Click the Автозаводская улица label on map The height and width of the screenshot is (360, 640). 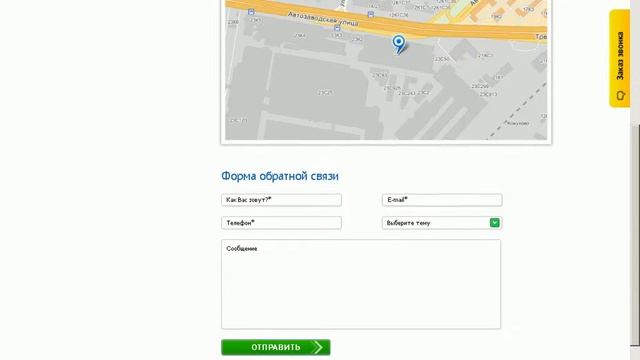pos(323,19)
